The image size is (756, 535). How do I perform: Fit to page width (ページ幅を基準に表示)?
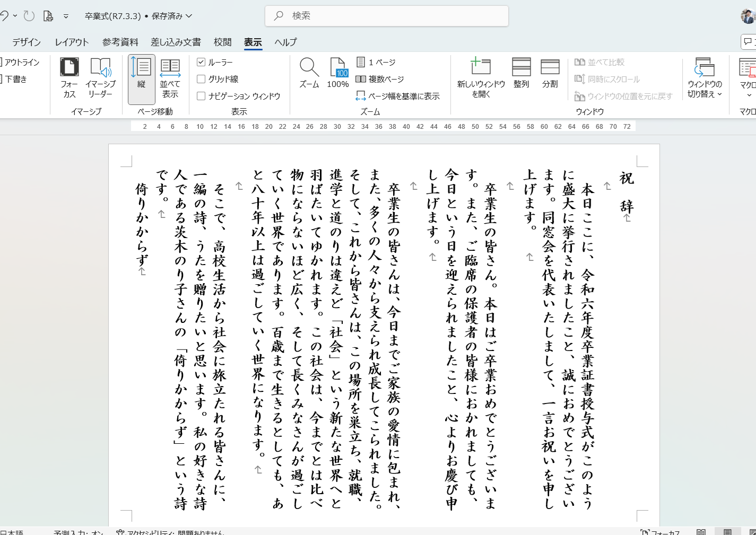pos(397,96)
